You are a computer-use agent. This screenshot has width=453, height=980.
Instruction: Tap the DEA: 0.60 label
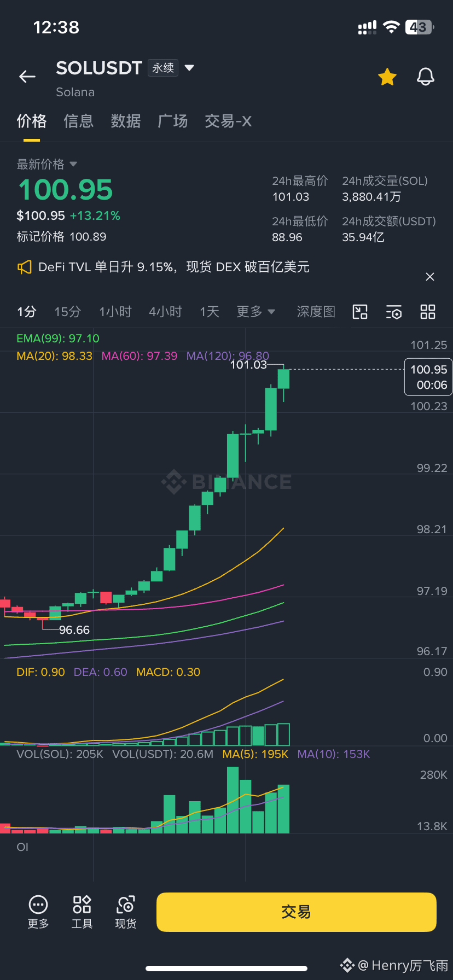pos(101,672)
